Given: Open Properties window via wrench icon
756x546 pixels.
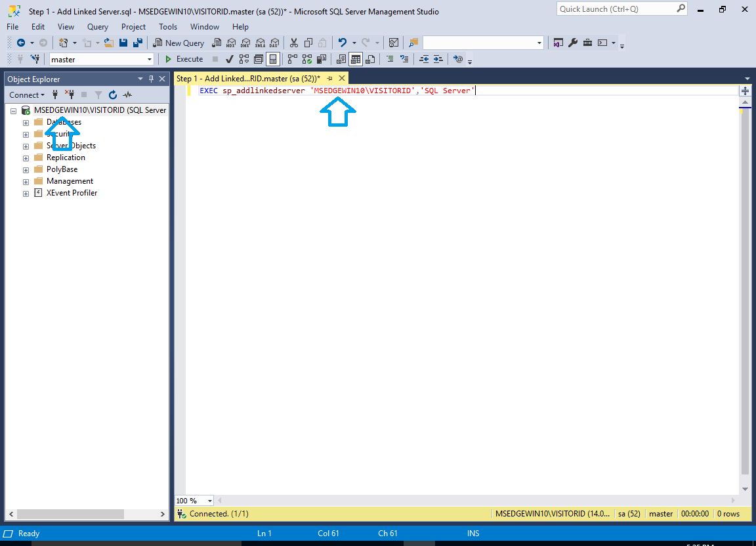Looking at the screenshot, I should pos(572,43).
